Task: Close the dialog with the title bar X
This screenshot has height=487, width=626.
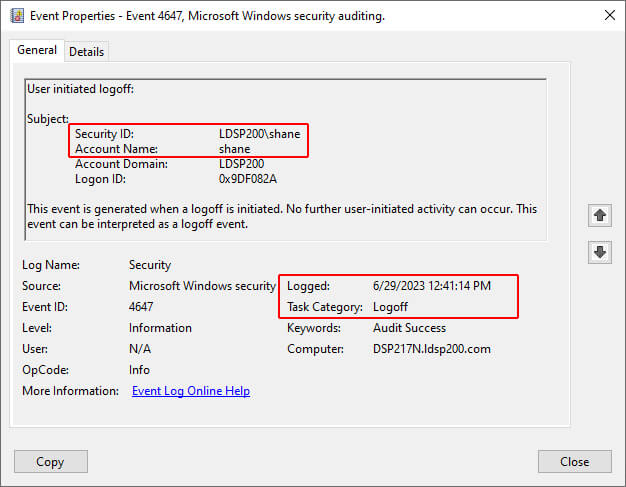Action: click(610, 16)
